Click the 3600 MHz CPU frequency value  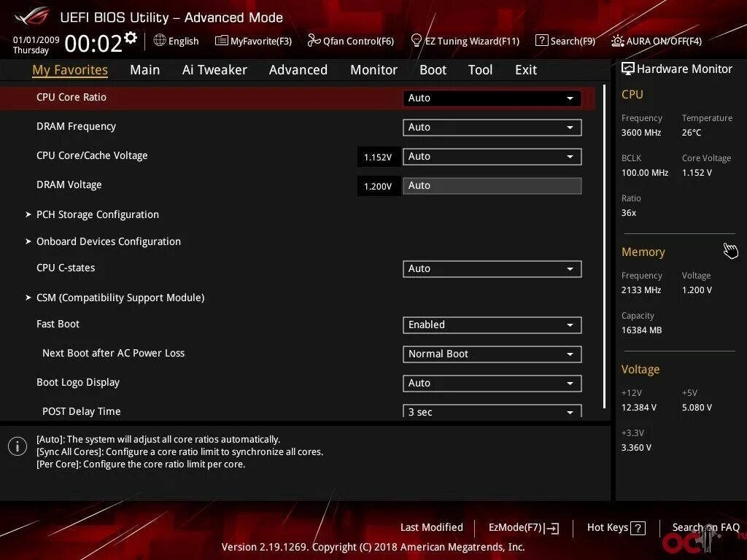(x=641, y=133)
